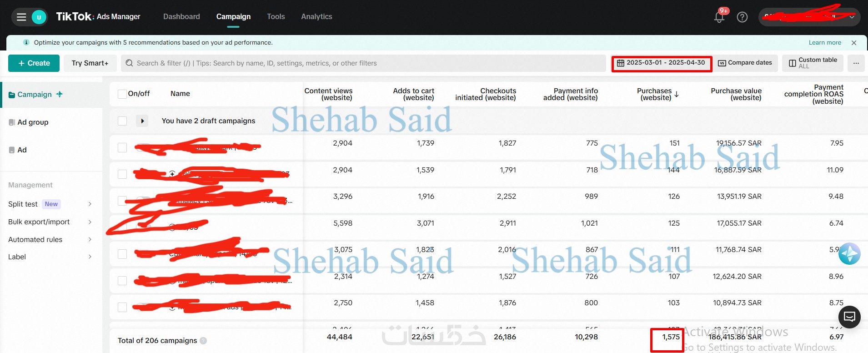Viewport: 868px width, 353px height.
Task: Open the notifications bell
Action: coord(719,17)
